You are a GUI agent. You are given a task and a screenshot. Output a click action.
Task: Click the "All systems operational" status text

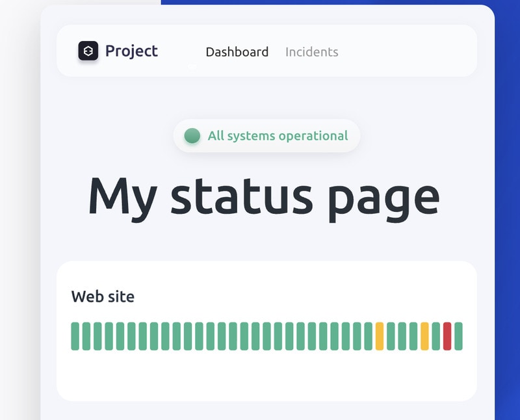[x=278, y=136]
